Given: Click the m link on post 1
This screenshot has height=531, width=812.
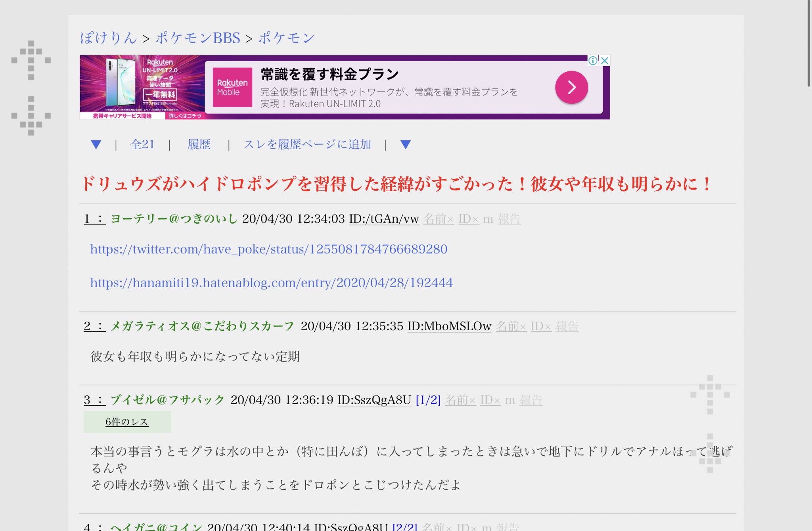Looking at the screenshot, I should tap(488, 219).
